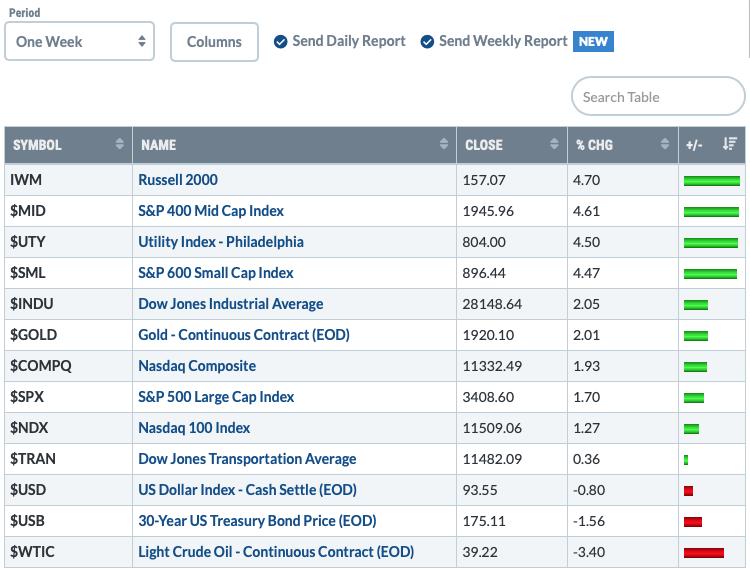Select the $WTIC symbol cell
750x572 pixels.
click(x=68, y=552)
